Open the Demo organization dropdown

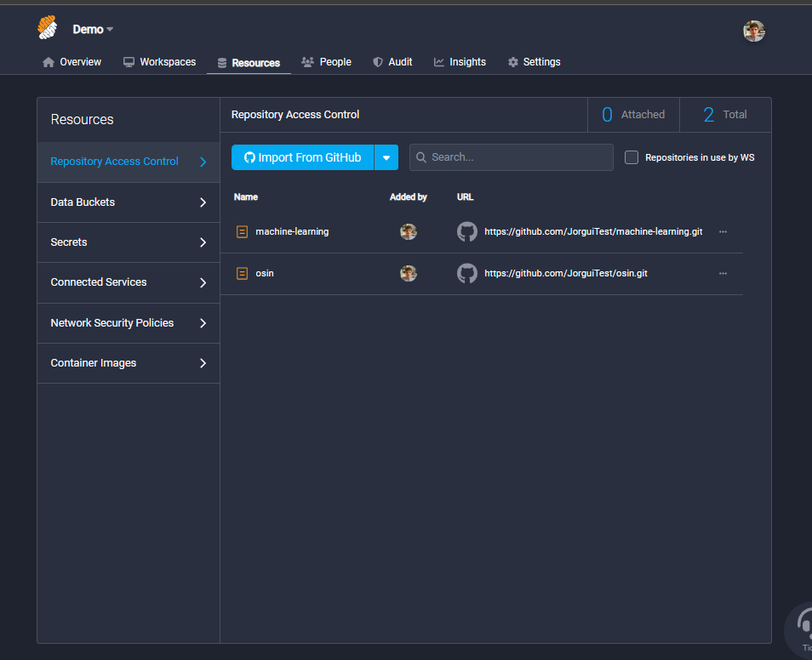click(x=92, y=29)
